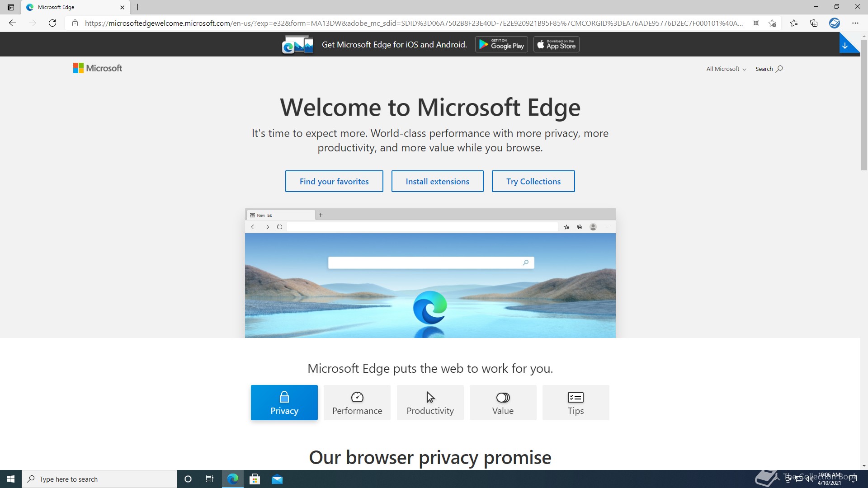Open the Collections icon in the toolbar
The width and height of the screenshot is (868, 488).
point(814,23)
